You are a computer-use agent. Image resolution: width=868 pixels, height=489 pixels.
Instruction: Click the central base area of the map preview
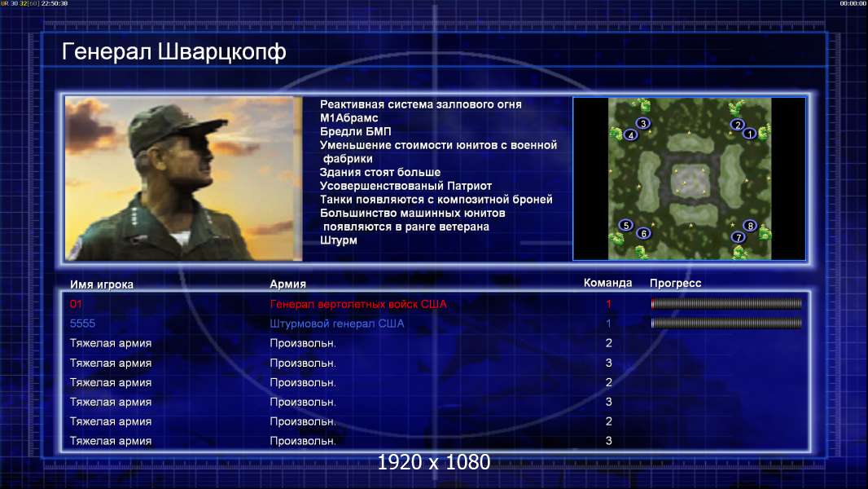tap(690, 180)
